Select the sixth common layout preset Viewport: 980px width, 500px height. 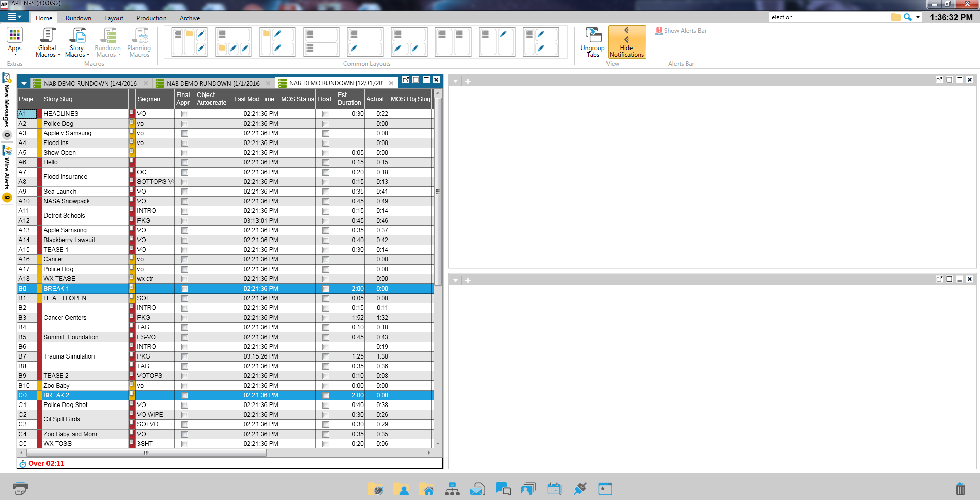click(x=409, y=42)
